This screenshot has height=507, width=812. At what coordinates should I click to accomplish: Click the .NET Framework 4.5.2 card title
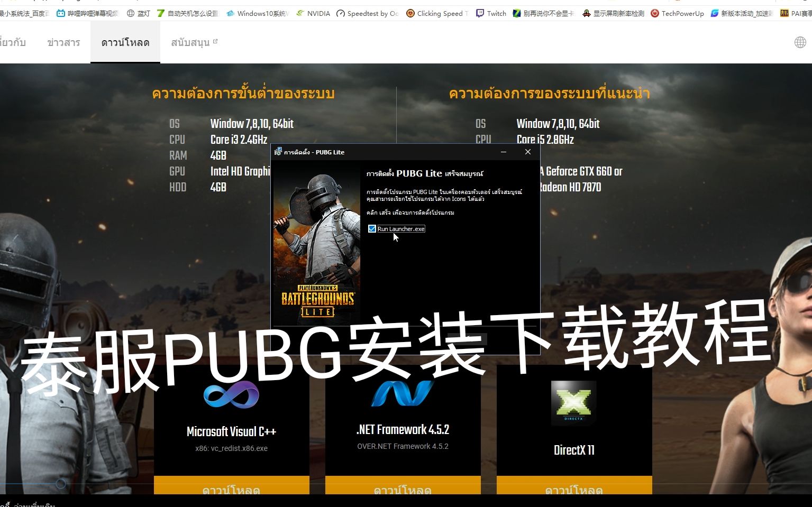pyautogui.click(x=403, y=429)
